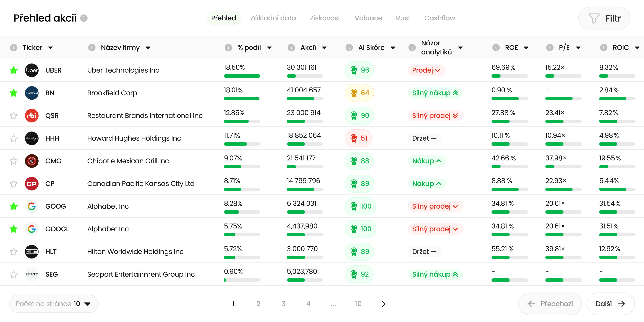Viewport: 644px width, 322px height.
Task: Open Názor analytiků column dropdown arrow
Action: pos(460,48)
